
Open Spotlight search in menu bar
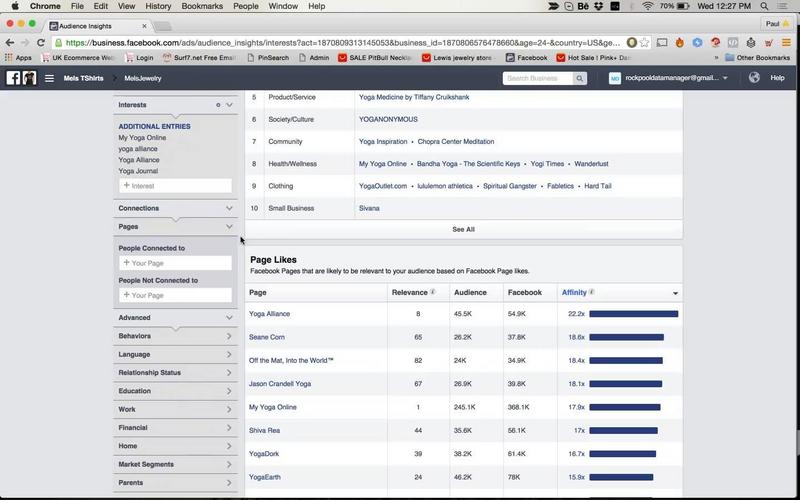(x=764, y=6)
